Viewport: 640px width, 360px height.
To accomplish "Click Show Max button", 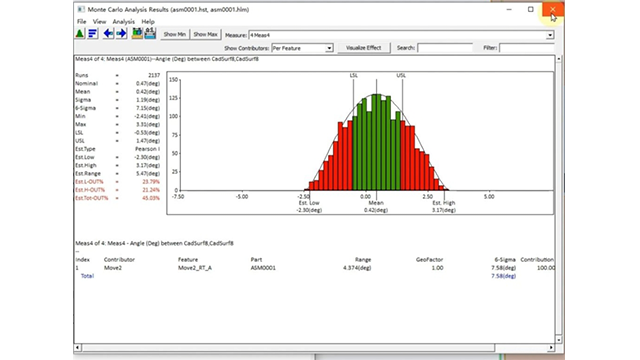I will tap(205, 34).
